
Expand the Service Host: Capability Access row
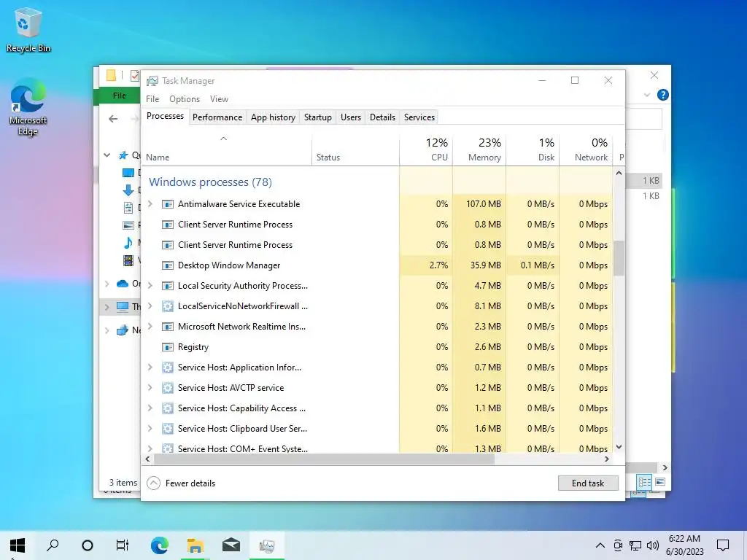coord(150,408)
